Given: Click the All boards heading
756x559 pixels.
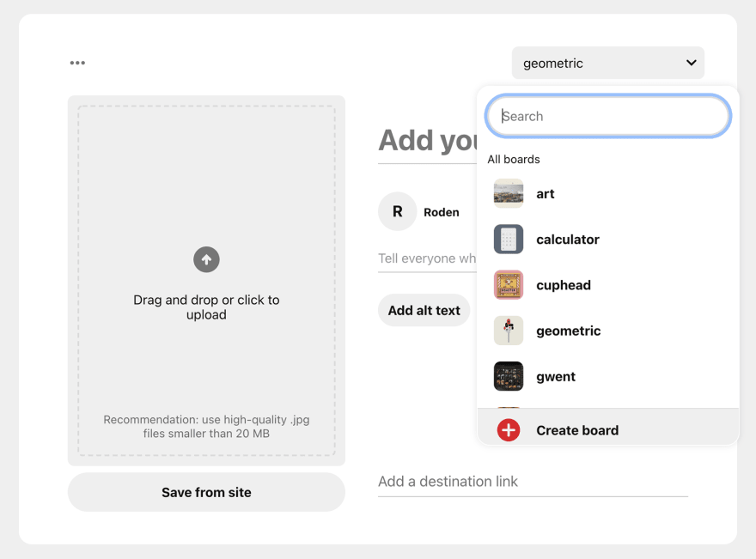Looking at the screenshot, I should 514,160.
